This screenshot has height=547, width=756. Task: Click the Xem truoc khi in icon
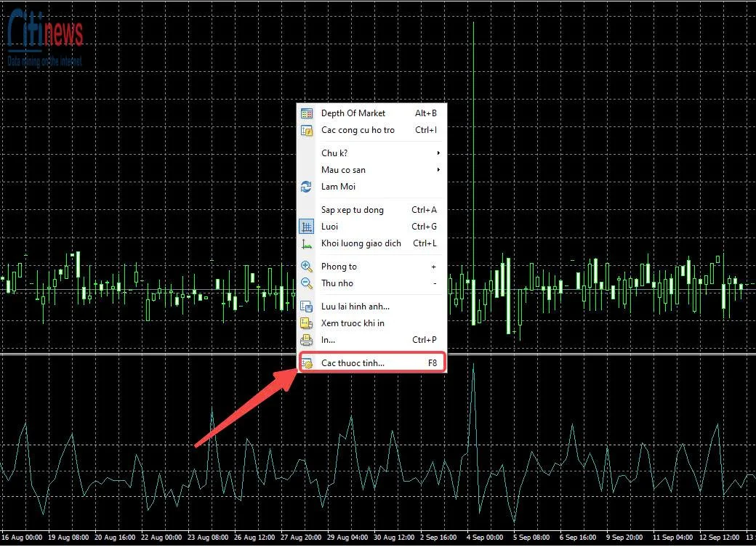[307, 323]
